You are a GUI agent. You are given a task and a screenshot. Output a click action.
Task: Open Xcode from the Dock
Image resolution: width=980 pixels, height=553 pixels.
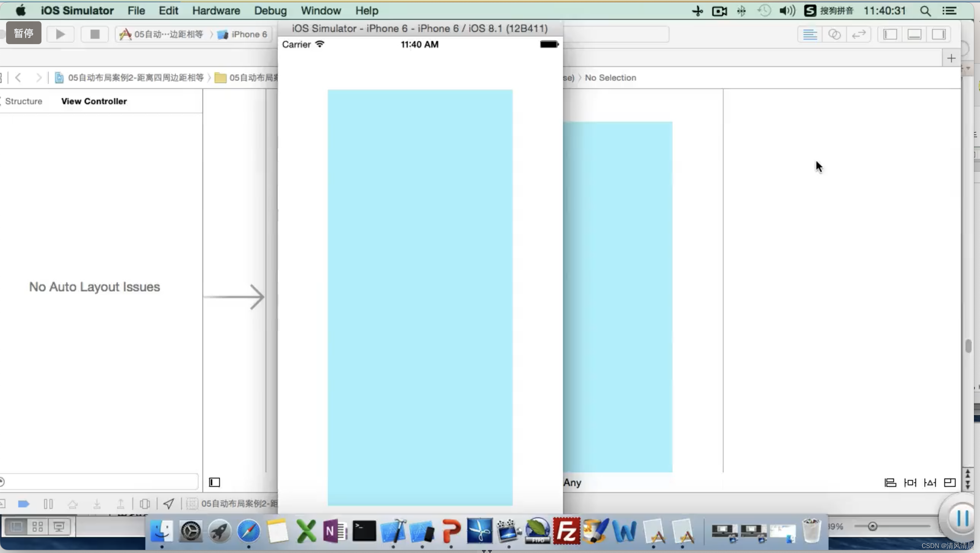pos(393,531)
